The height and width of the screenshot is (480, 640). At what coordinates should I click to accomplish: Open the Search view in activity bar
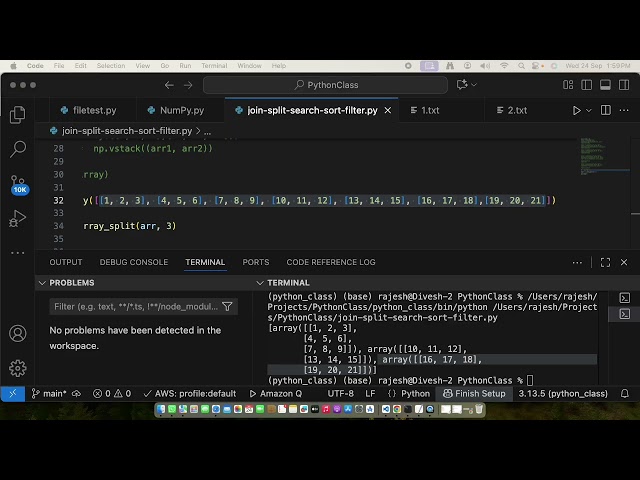[x=18, y=149]
